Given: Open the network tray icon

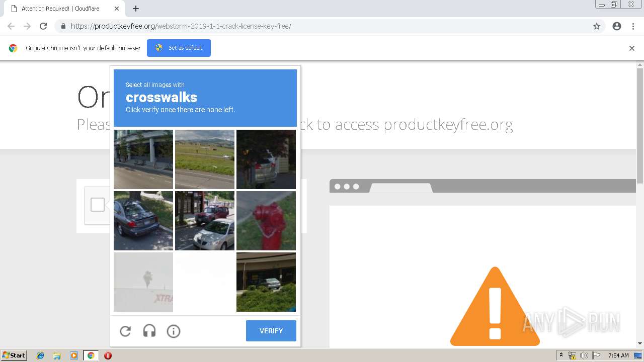Looking at the screenshot, I should 572,355.
